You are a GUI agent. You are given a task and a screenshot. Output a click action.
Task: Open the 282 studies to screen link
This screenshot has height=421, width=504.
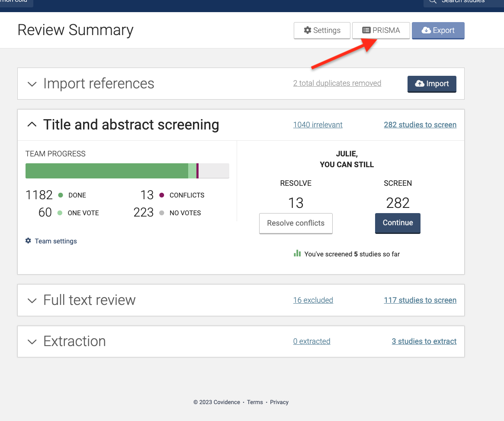click(420, 125)
